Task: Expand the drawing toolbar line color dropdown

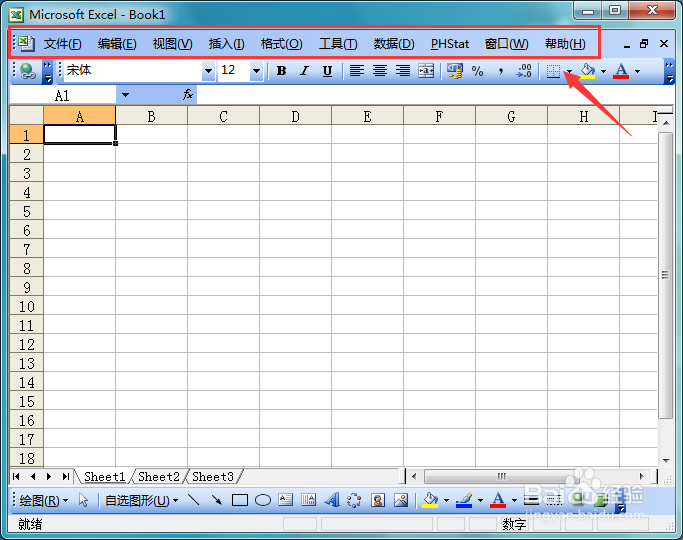Action: tap(480, 500)
